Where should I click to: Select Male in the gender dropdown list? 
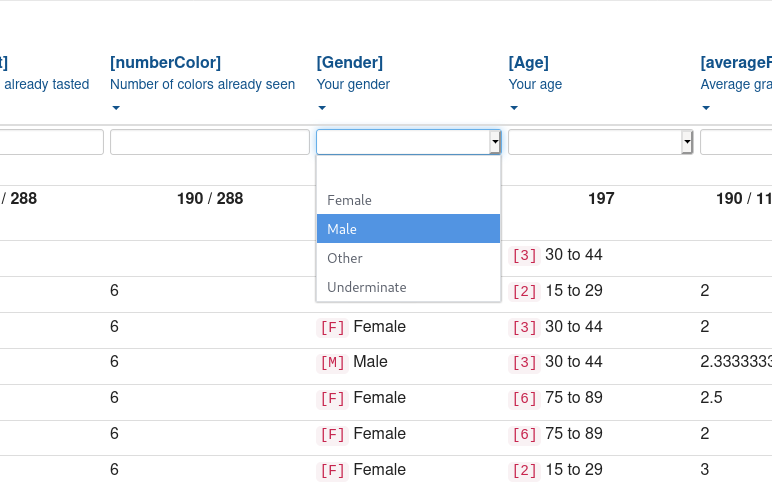pos(342,229)
